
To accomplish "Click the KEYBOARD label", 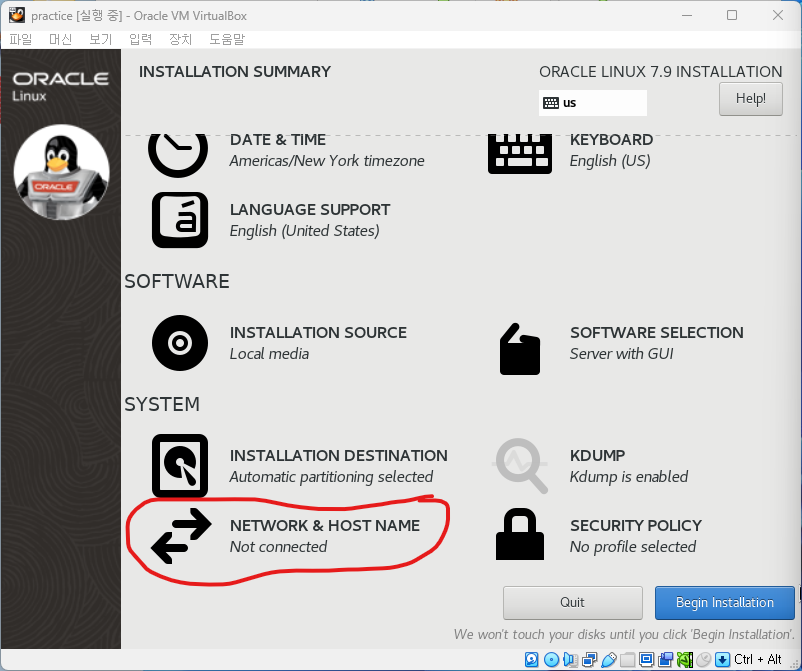I will (611, 140).
